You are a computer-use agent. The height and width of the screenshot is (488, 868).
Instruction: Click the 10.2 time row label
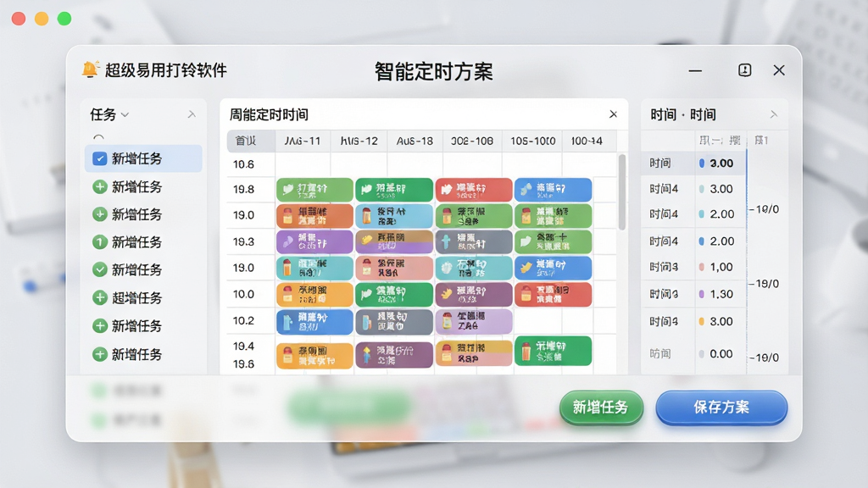[243, 321]
